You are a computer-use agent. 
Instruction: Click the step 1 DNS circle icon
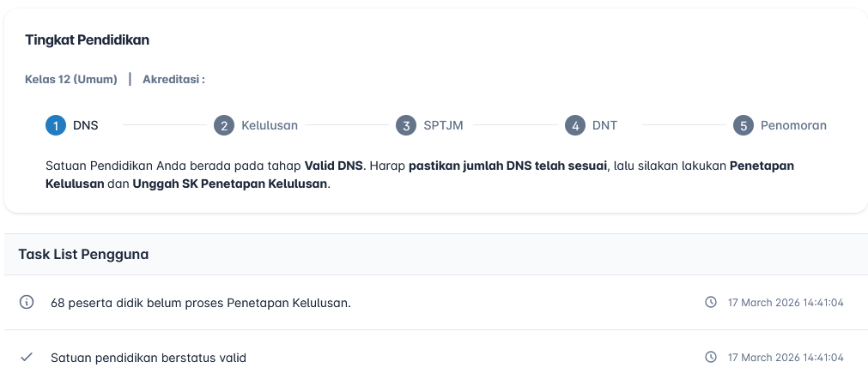pyautogui.click(x=56, y=125)
